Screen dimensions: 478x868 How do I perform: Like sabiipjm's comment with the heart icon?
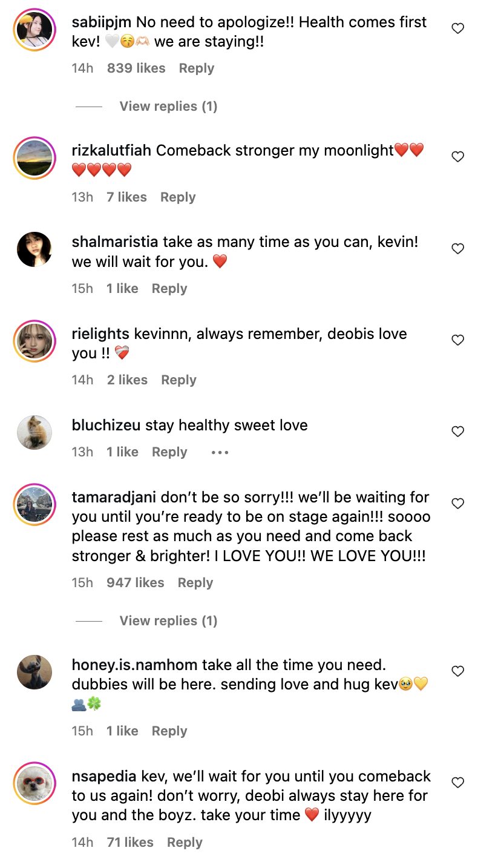point(458,28)
